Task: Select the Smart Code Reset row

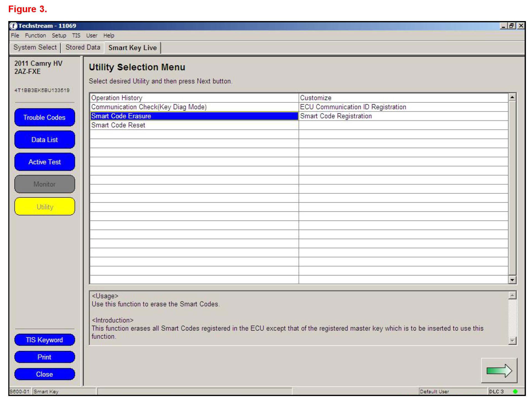Action: tap(118, 125)
